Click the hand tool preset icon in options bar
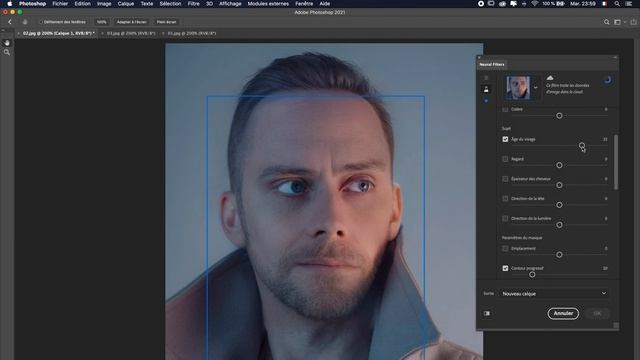The height and width of the screenshot is (360, 640). tap(25, 22)
